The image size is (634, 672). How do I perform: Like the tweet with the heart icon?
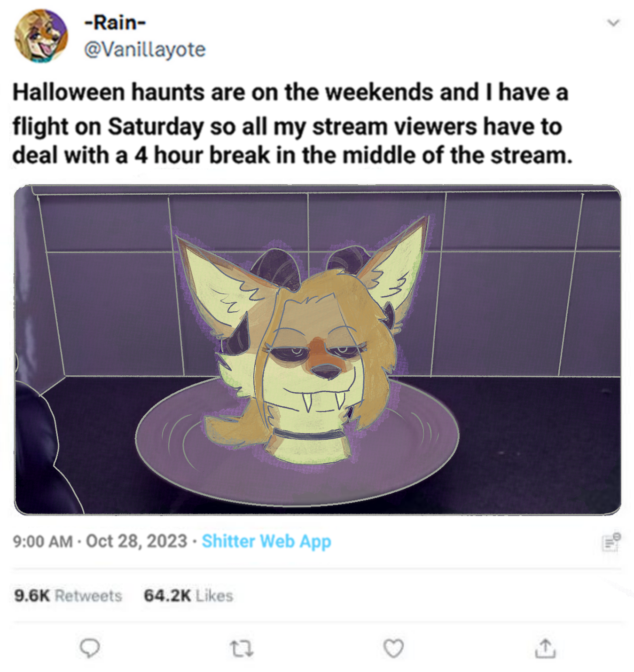point(393,648)
